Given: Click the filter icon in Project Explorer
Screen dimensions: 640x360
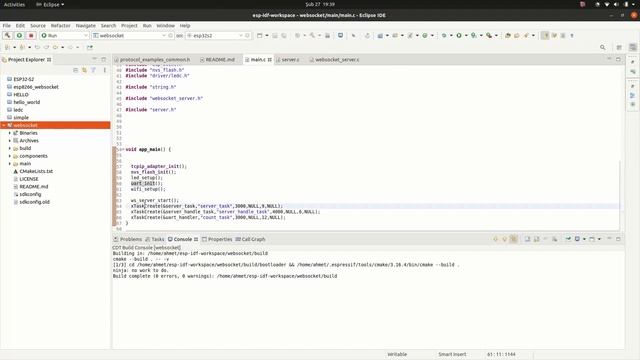Looking at the screenshot, I should 93,70.
